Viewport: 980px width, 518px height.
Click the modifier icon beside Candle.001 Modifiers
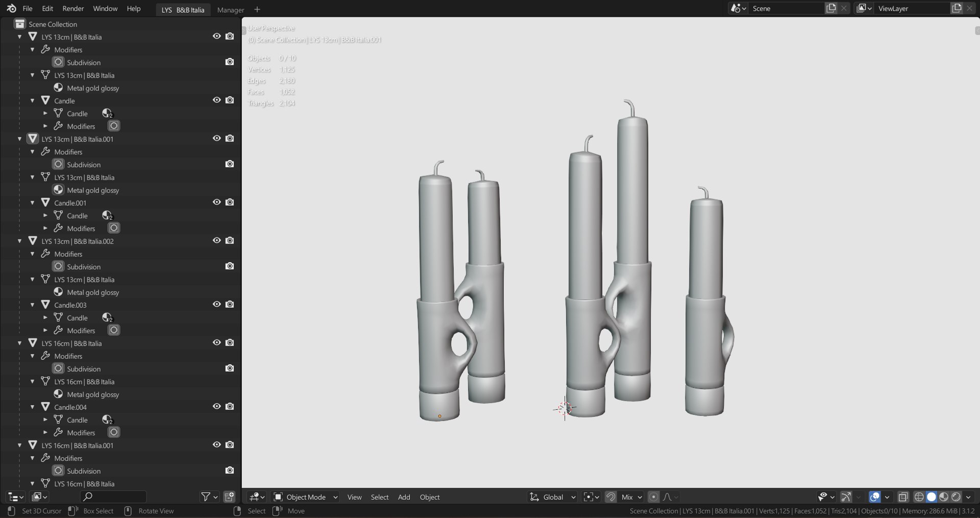[x=114, y=228]
